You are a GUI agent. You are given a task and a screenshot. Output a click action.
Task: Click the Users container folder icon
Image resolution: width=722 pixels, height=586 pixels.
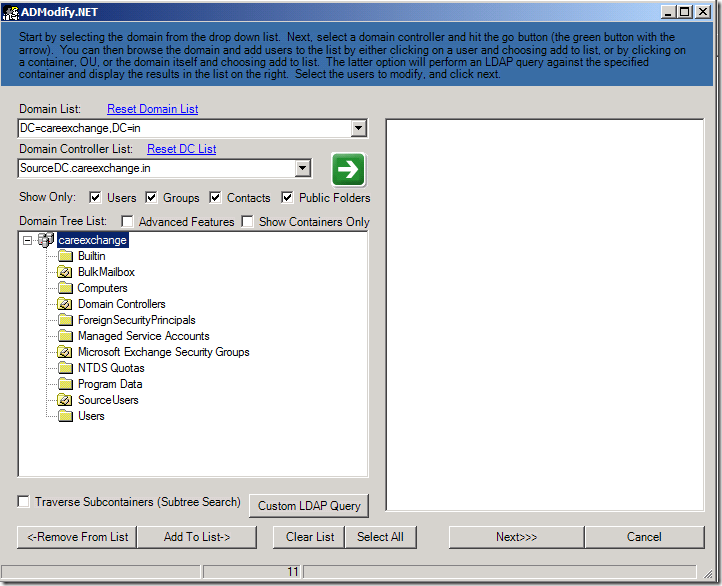pyautogui.click(x=65, y=416)
